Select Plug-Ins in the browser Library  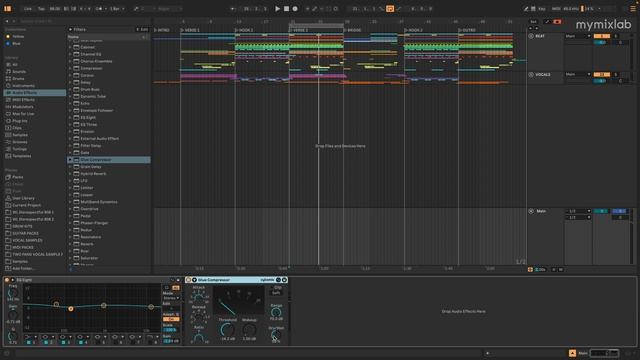tap(20, 121)
